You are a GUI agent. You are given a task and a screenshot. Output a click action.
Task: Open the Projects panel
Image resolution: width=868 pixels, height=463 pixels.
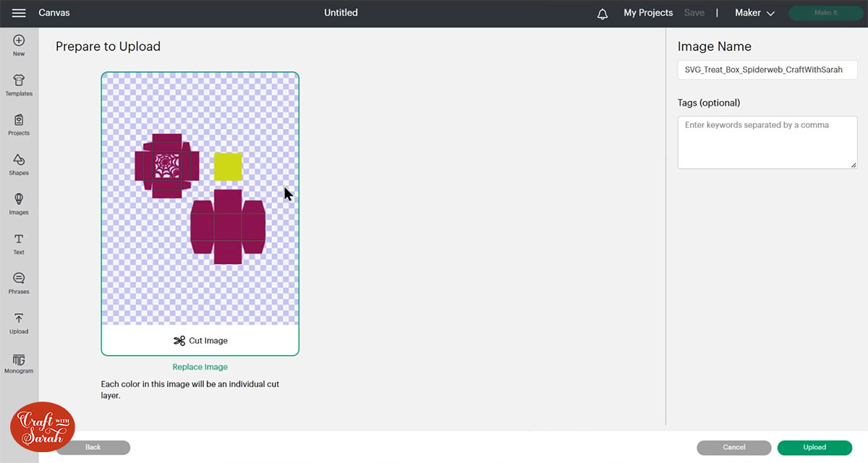[19, 125]
